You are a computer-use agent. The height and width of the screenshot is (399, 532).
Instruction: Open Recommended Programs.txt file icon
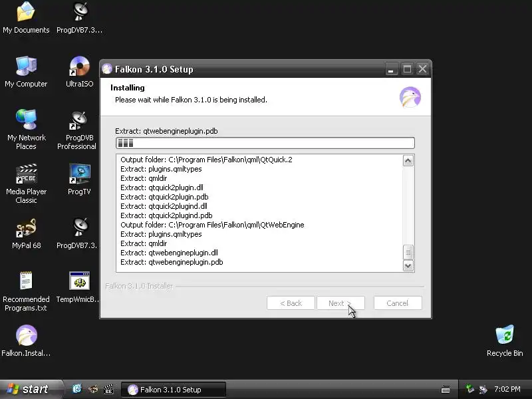[x=26, y=291]
